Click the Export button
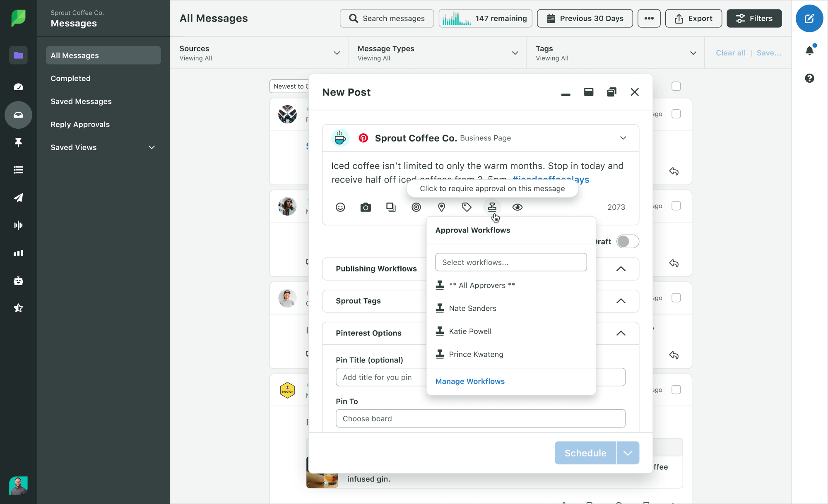This screenshot has height=504, width=828. (693, 19)
